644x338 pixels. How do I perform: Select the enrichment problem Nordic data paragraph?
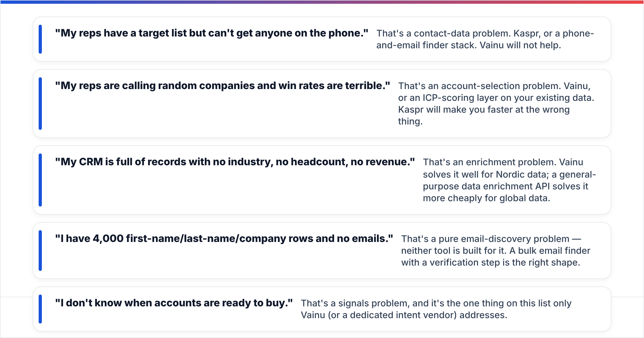coord(510,180)
